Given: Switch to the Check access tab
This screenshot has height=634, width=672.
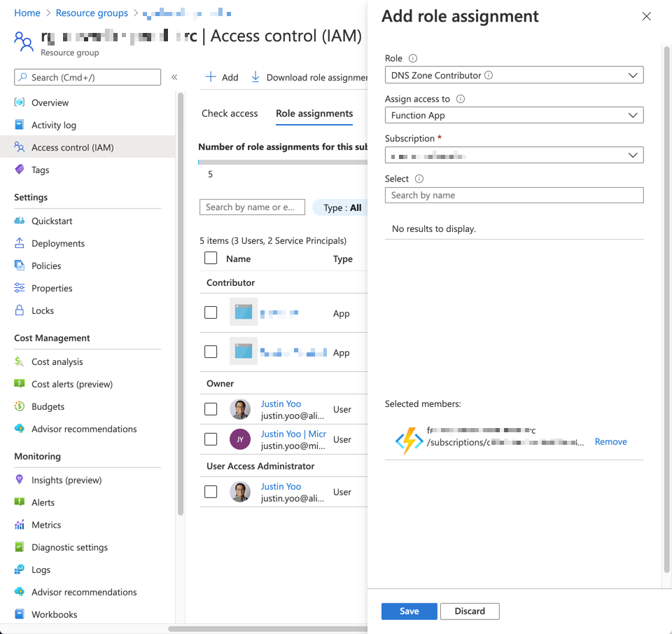Looking at the screenshot, I should (230, 113).
